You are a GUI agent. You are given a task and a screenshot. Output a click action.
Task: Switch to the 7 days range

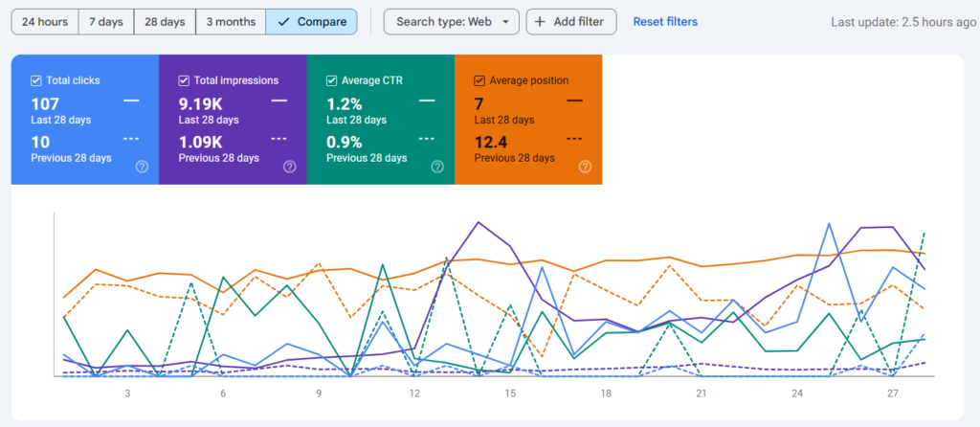coord(106,22)
